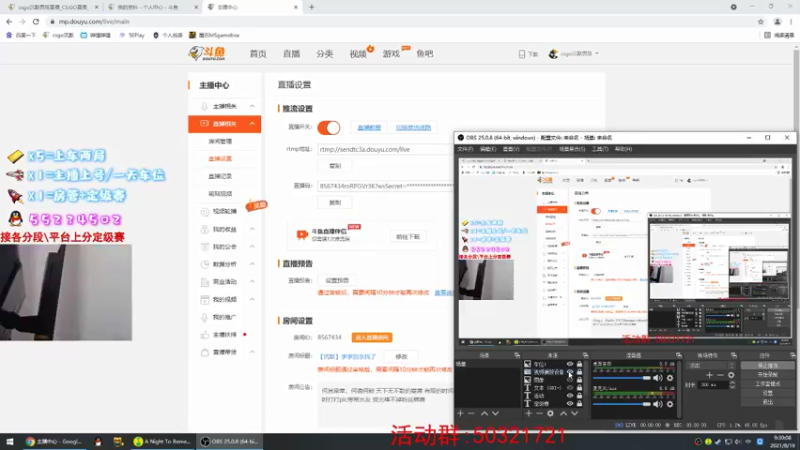
Task: Toggle visibility of 活动 text source in OBS
Action: tap(570, 395)
